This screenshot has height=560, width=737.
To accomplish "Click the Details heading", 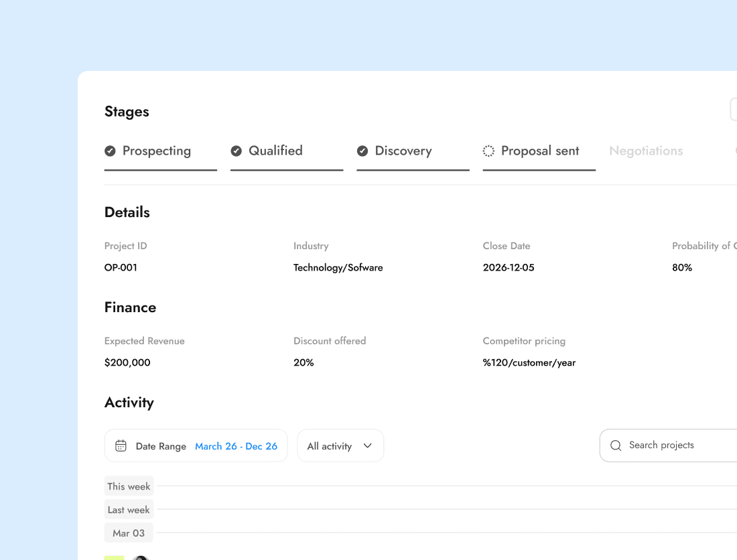I will click(127, 212).
